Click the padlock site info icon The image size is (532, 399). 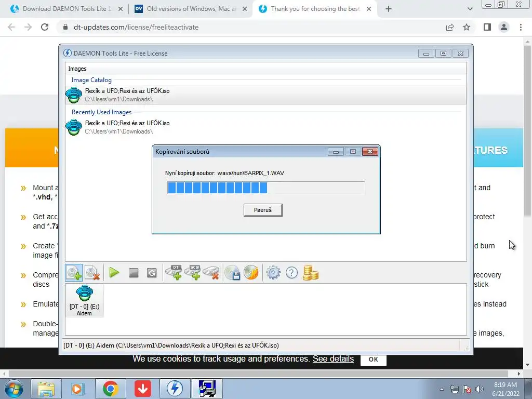point(65,27)
